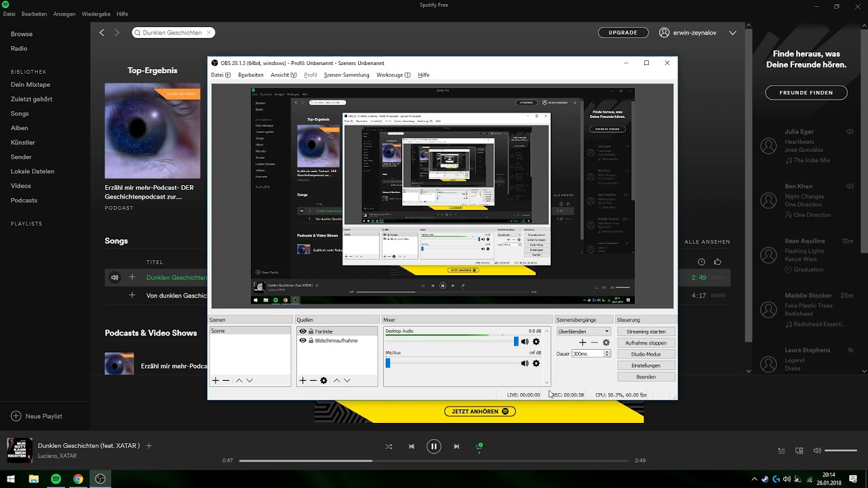
Task: Open Mic/Aux settings gear in Mixer
Action: point(536,363)
